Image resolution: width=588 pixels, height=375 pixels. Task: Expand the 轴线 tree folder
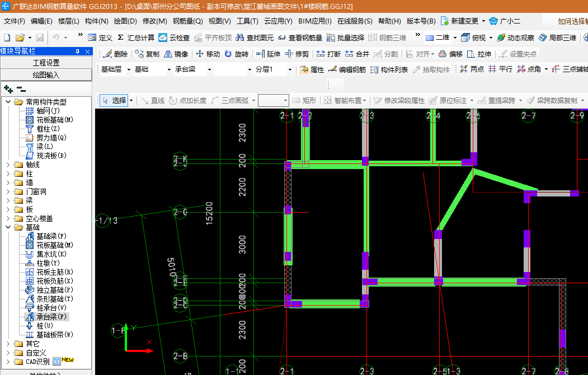click(8, 164)
